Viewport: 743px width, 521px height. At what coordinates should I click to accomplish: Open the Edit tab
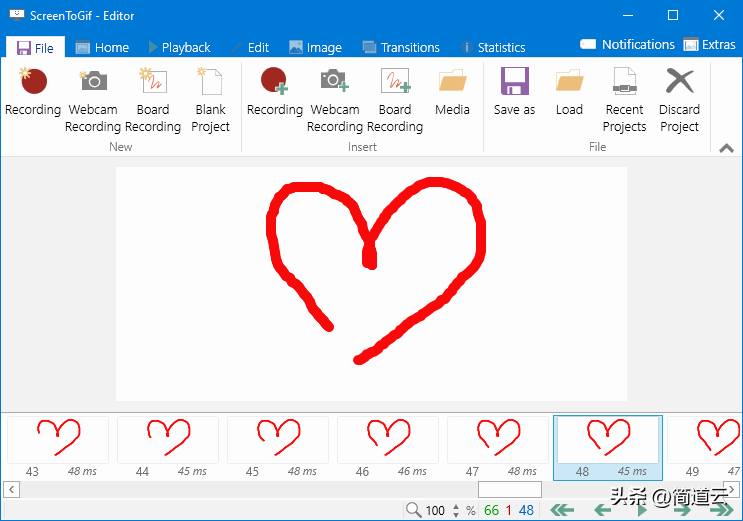(x=251, y=48)
